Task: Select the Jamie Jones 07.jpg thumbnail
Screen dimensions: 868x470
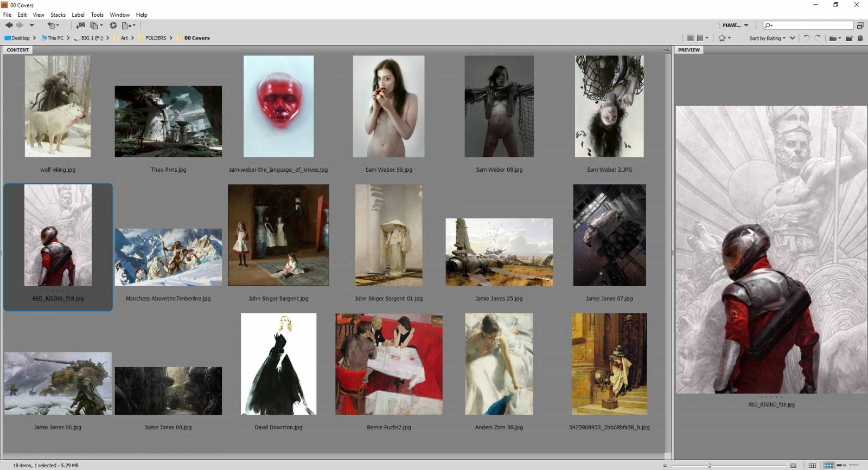Action: coord(609,235)
